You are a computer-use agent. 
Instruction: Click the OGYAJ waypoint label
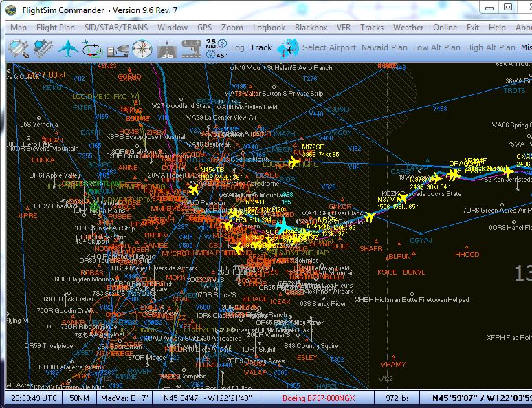point(421,241)
